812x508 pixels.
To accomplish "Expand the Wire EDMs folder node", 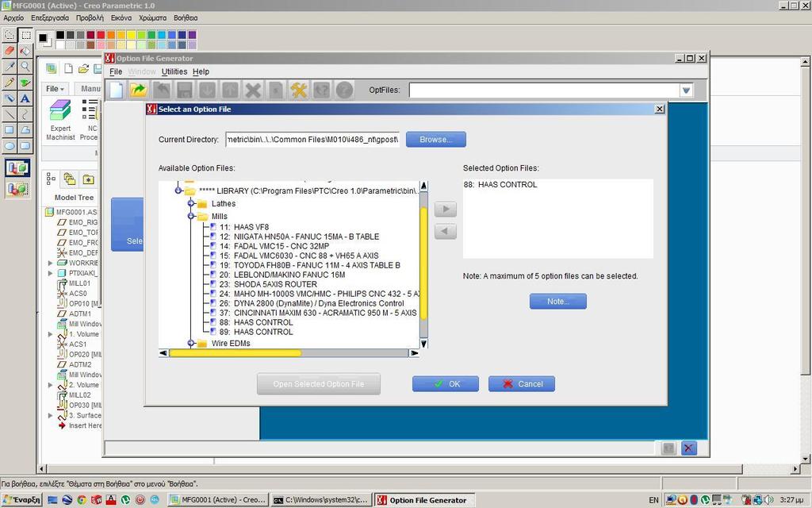I will point(190,343).
